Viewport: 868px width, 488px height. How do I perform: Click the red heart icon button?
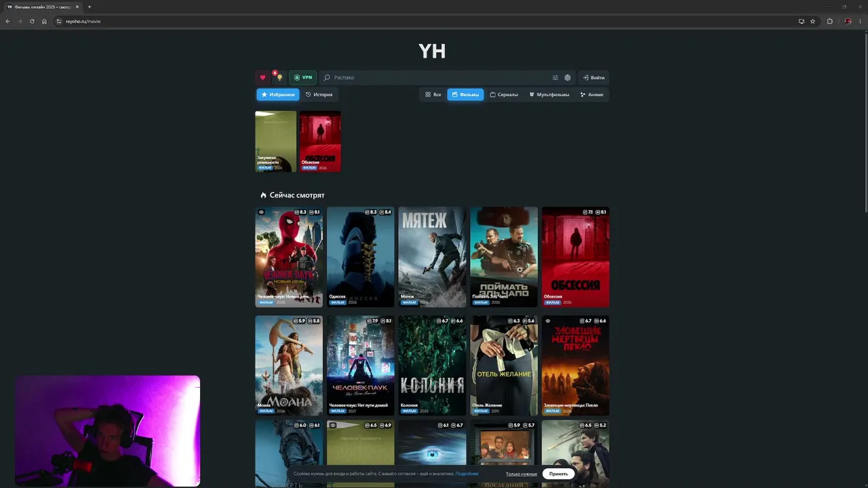(263, 78)
